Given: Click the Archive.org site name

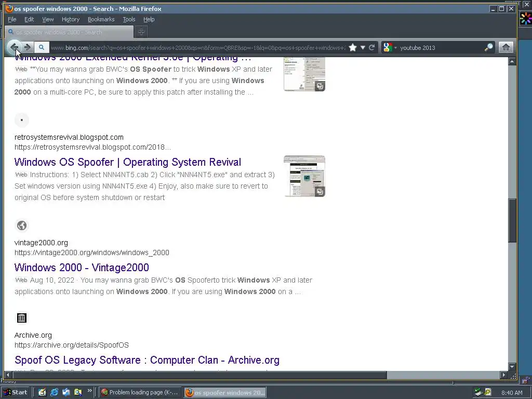Looking at the screenshot, I should (x=33, y=335).
